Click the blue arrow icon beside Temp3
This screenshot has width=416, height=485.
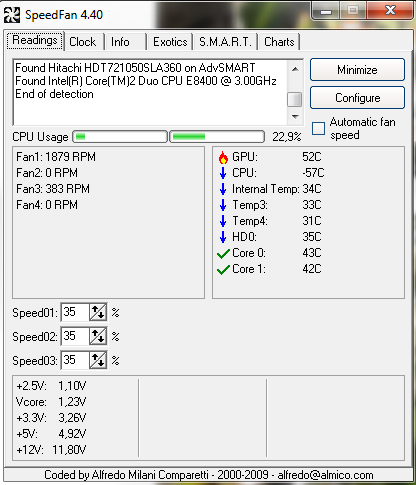[x=223, y=205]
